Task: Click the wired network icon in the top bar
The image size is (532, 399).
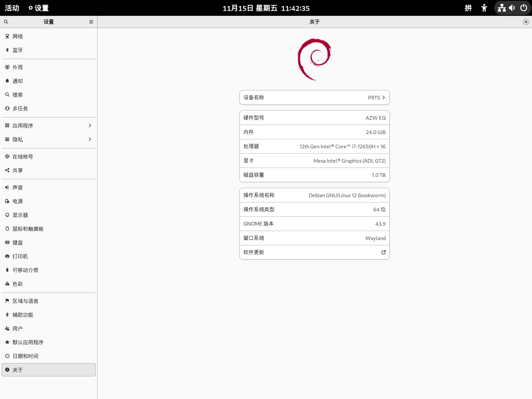Action: 502,8
